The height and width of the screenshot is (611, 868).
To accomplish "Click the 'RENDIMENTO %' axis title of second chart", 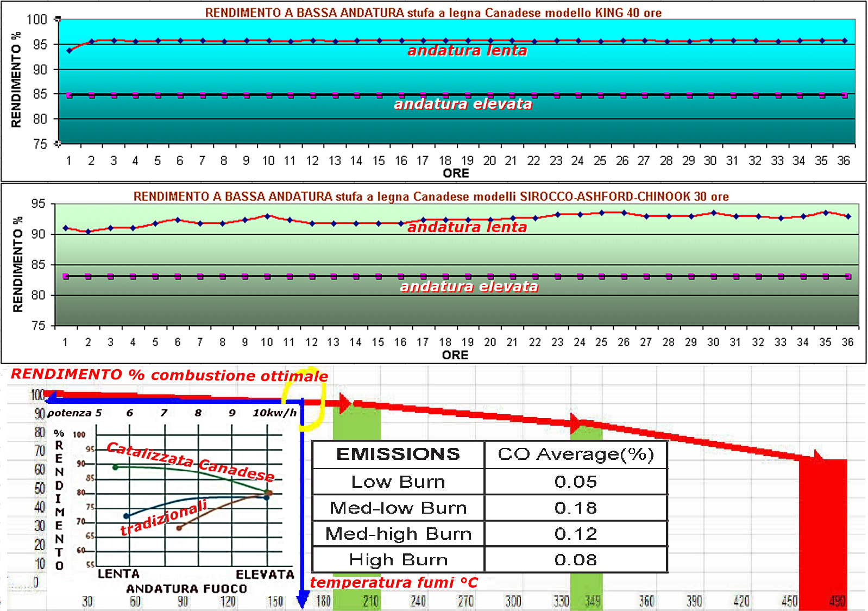I will click(18, 264).
